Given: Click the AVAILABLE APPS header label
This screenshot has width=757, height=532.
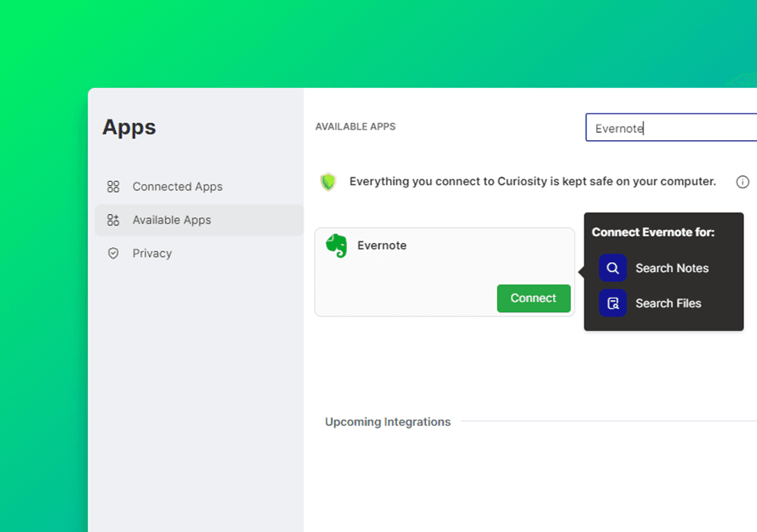Looking at the screenshot, I should coord(355,126).
